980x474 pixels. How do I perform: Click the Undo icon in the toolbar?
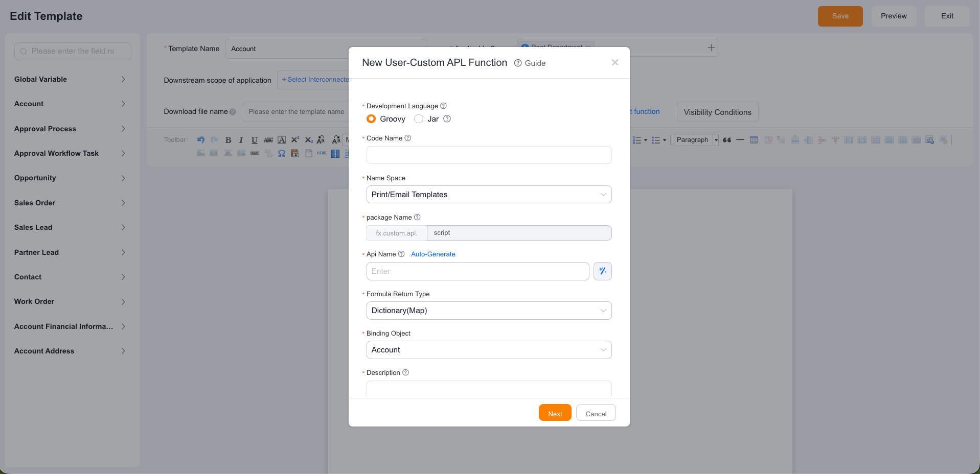point(201,139)
